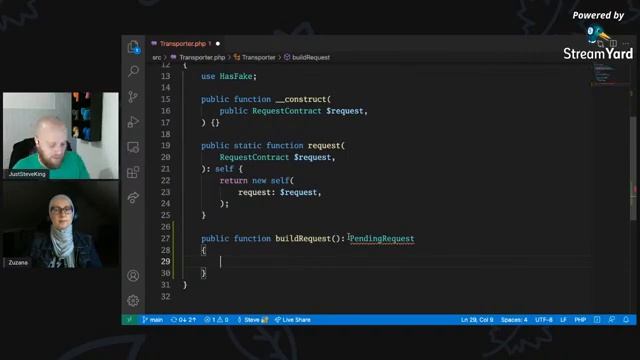Open the errors and warnings counter
Screen dimensions: 640x360
tap(216, 320)
